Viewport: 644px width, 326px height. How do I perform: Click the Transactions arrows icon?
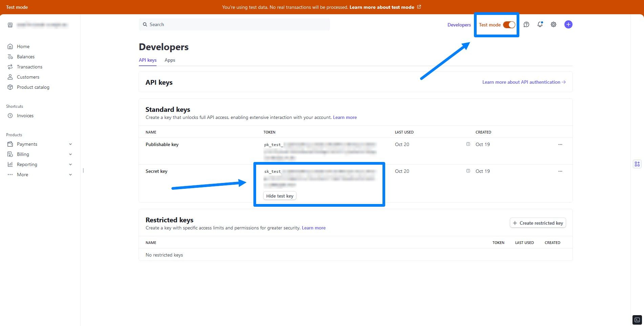click(x=10, y=67)
